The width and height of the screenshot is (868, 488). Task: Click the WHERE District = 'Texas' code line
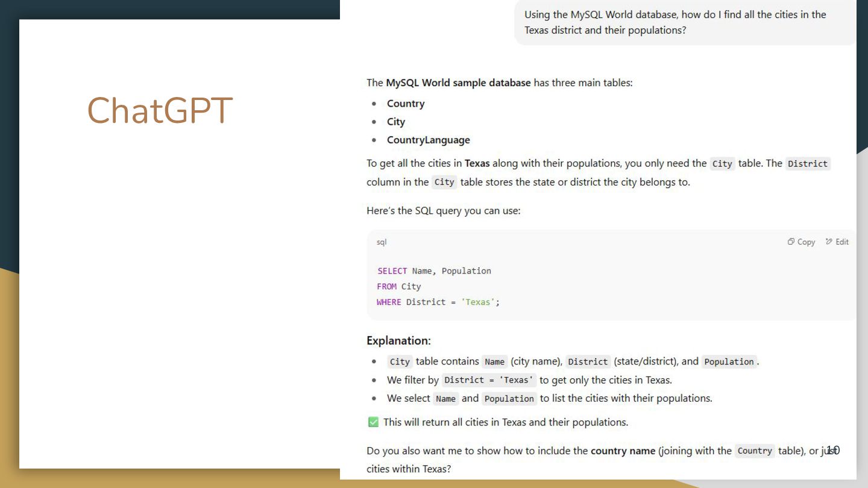[x=438, y=302]
